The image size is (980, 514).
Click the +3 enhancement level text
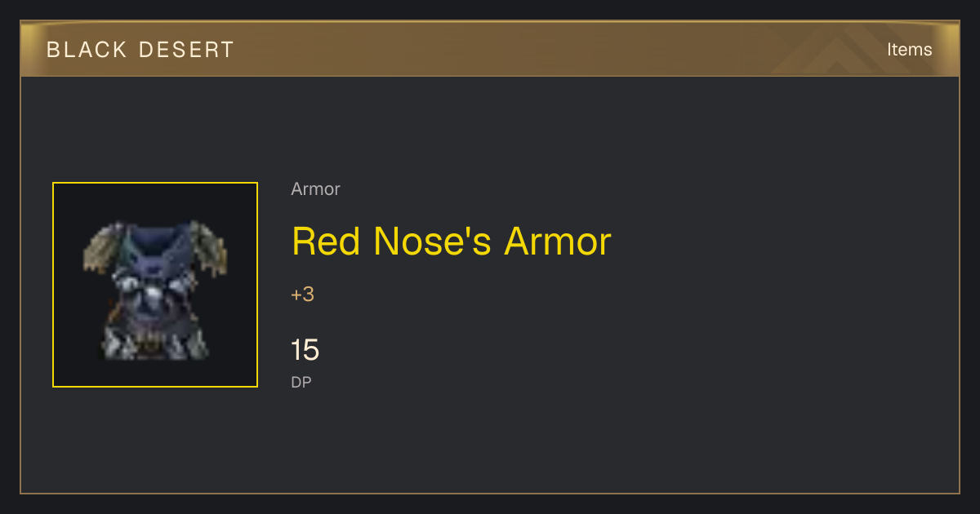(302, 295)
